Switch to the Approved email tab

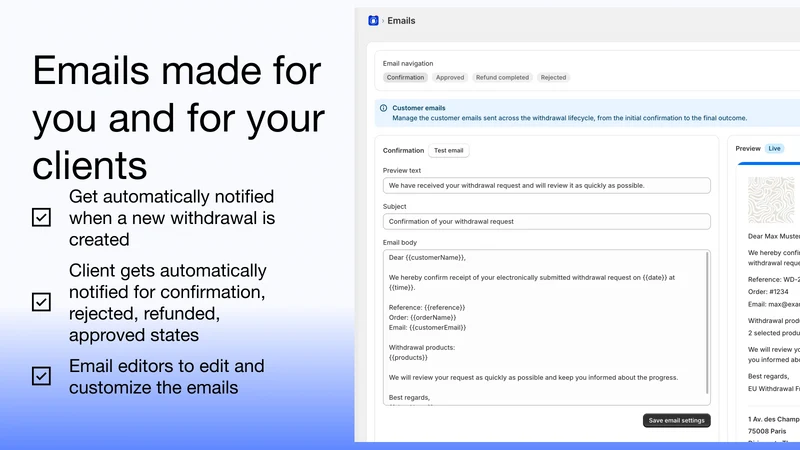(x=450, y=78)
